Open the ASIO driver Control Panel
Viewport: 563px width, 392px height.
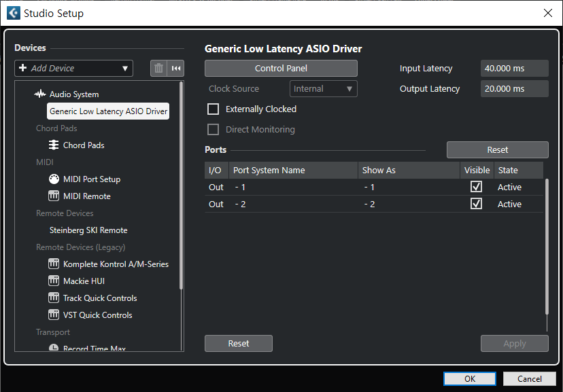tap(281, 68)
